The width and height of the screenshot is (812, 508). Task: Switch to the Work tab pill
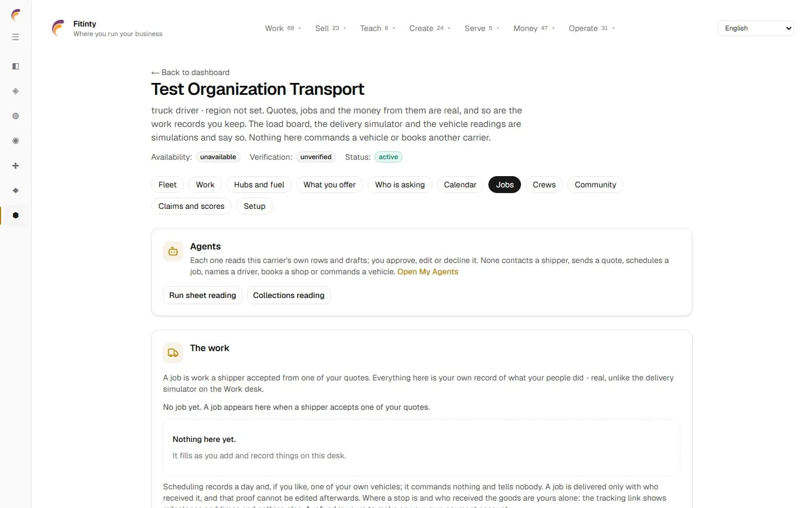pyautogui.click(x=205, y=185)
